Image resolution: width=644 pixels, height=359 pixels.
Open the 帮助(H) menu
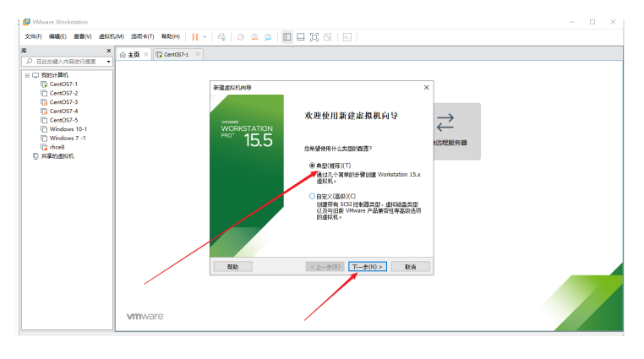click(171, 36)
